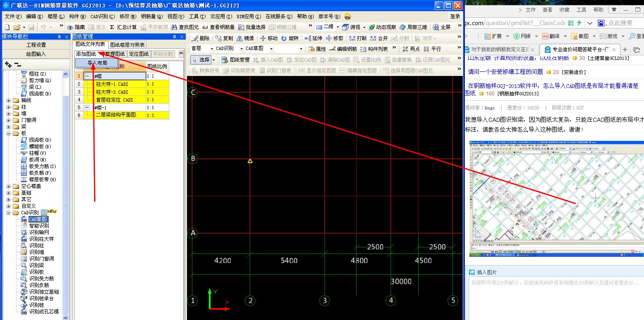Open browser link 请问一个安装修缮工程的问题

(506, 72)
